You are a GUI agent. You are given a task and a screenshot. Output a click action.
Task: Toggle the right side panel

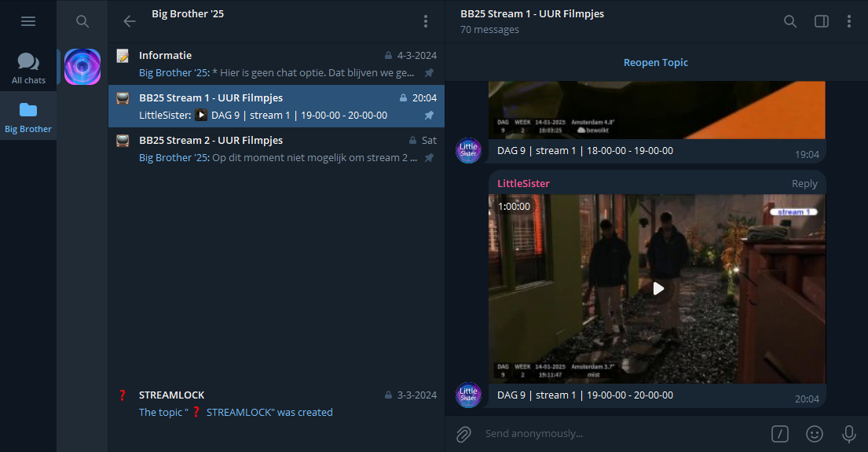pos(822,21)
